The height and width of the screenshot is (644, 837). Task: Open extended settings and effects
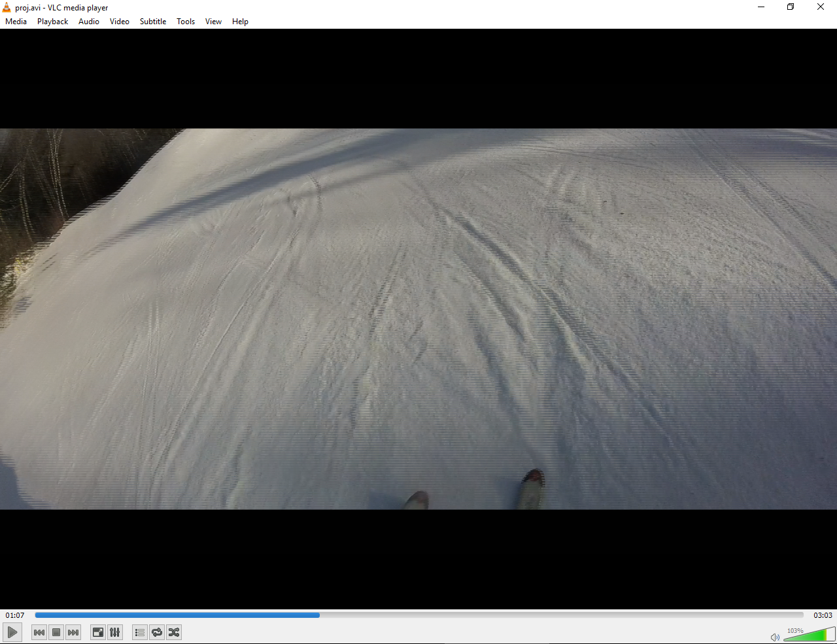(115, 632)
